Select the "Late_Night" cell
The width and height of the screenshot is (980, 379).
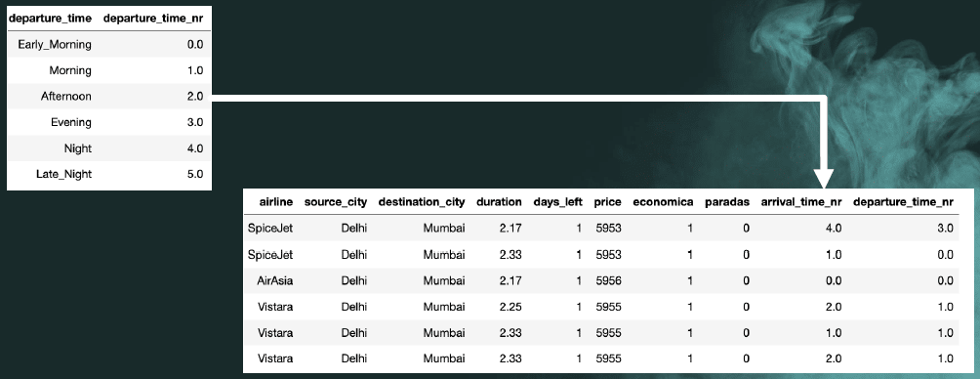[x=63, y=175]
